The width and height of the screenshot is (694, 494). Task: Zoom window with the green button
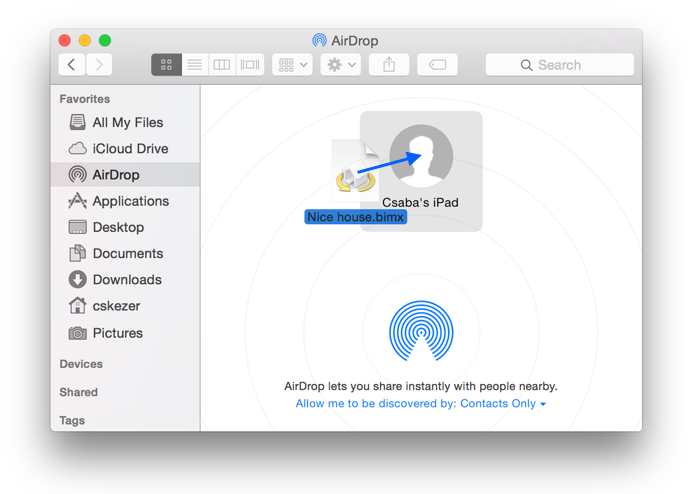[x=105, y=41]
